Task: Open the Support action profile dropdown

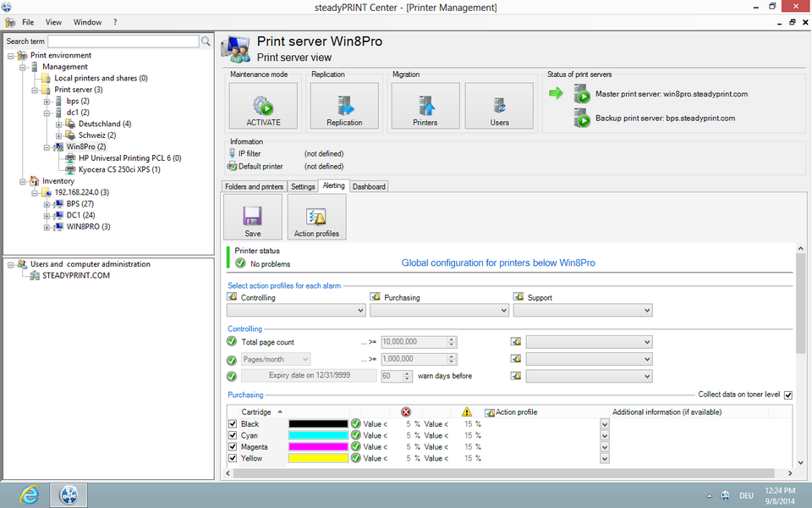Action: [x=583, y=311]
